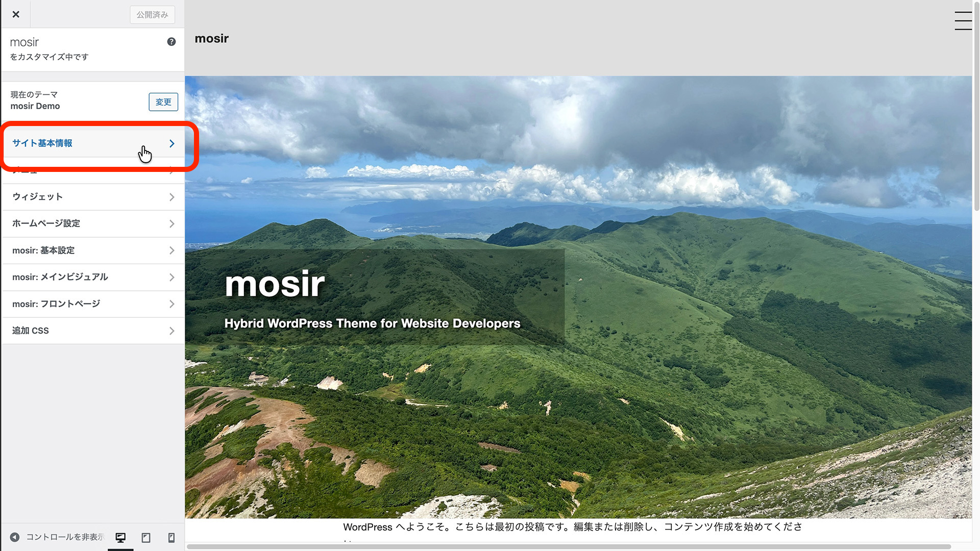Click the collapse arrow icon beside コントロールを非表示
The height and width of the screenshot is (551, 980).
pyautogui.click(x=15, y=537)
